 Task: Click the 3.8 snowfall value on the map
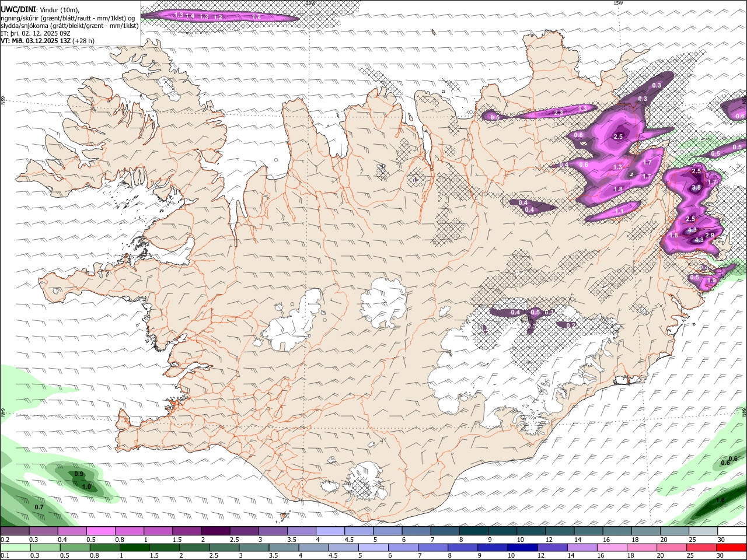696,188
